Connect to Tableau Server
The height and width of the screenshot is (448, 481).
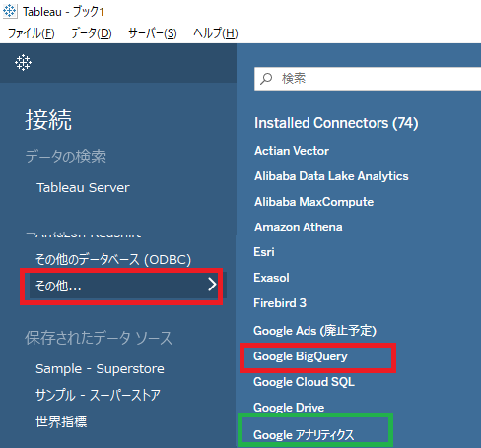[83, 188]
